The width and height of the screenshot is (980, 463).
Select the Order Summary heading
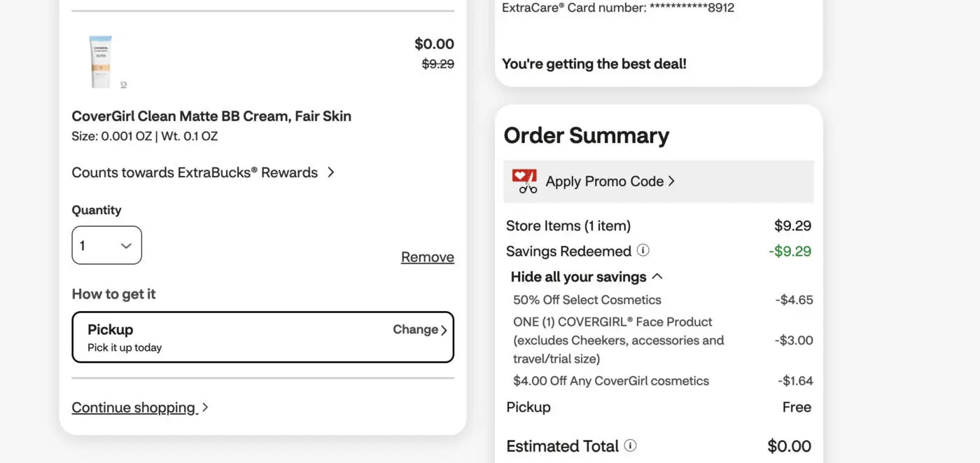click(x=586, y=134)
